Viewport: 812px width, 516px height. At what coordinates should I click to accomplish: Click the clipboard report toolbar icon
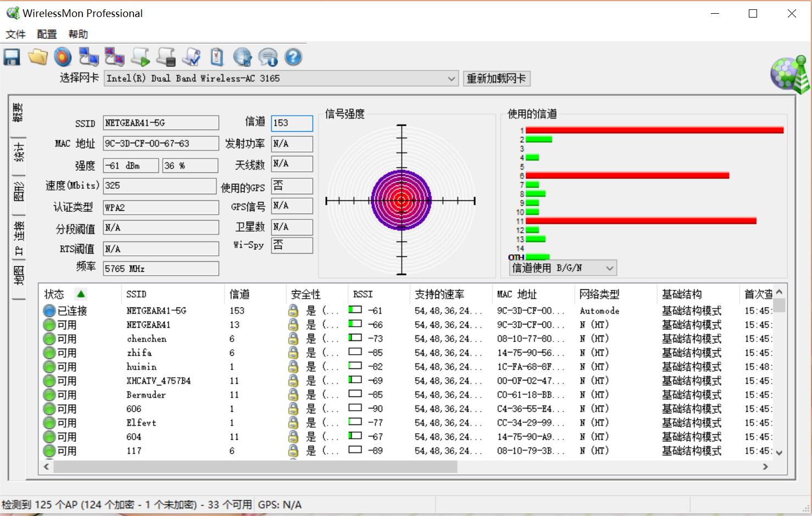click(x=216, y=57)
